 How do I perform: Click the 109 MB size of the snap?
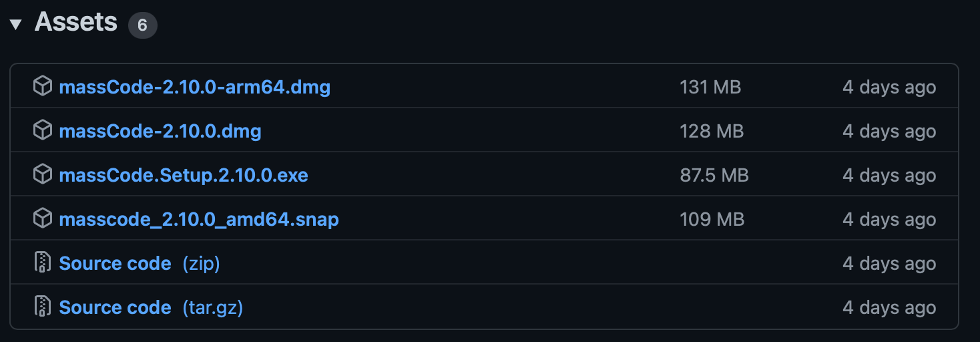click(x=711, y=219)
